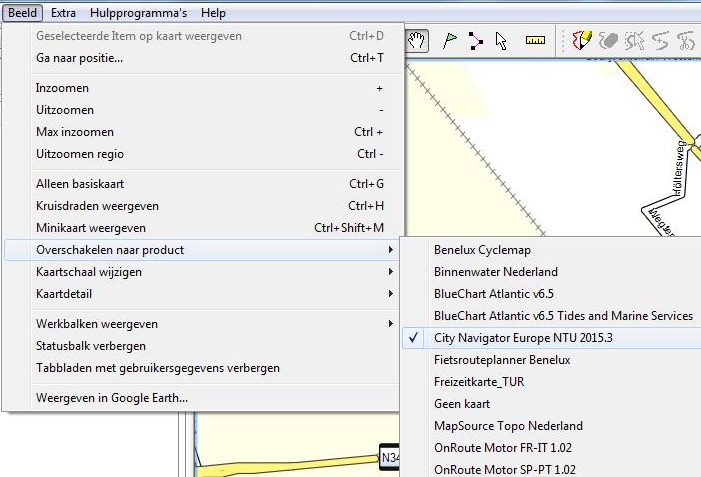The image size is (701, 477).
Task: Choose Max inzoomen
Action: [x=201, y=132]
